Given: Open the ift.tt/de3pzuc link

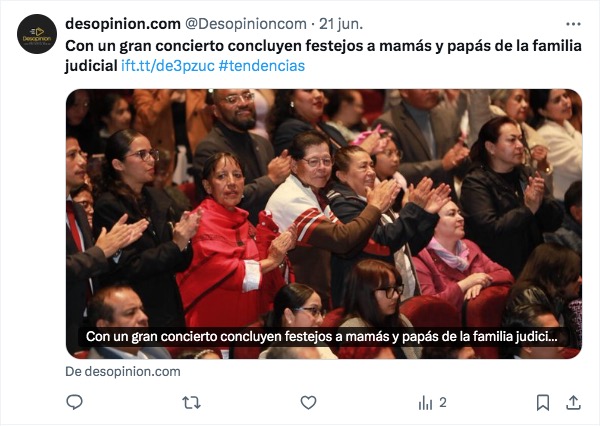Looking at the screenshot, I should (168, 66).
